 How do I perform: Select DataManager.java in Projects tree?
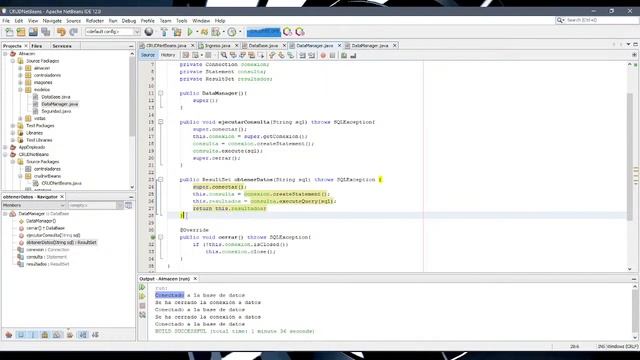click(60, 104)
